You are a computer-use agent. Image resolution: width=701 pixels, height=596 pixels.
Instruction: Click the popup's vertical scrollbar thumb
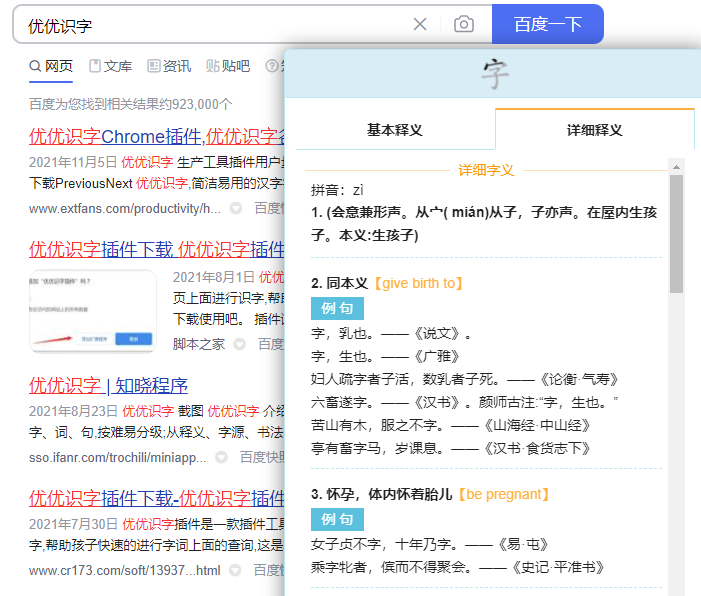[x=676, y=234]
